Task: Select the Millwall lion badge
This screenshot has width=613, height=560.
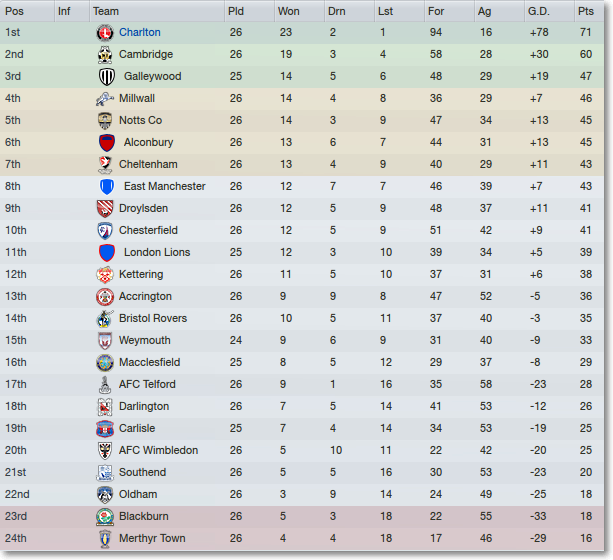Action: pos(105,99)
